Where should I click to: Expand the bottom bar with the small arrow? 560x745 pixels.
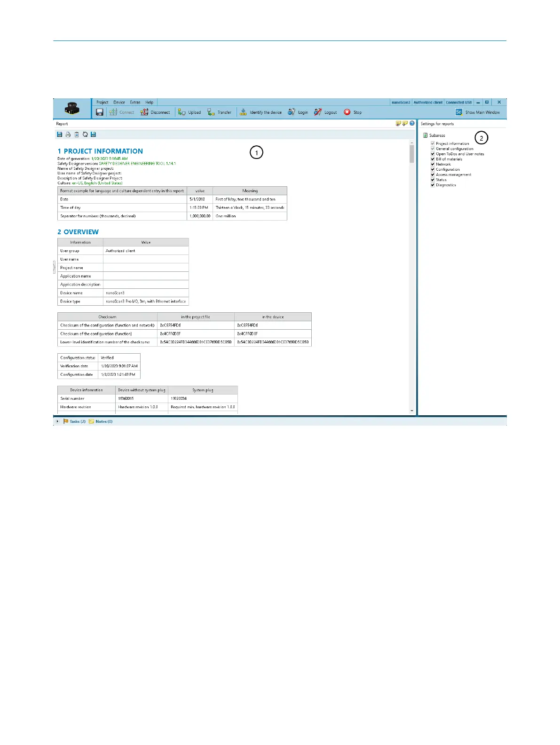[x=58, y=421]
